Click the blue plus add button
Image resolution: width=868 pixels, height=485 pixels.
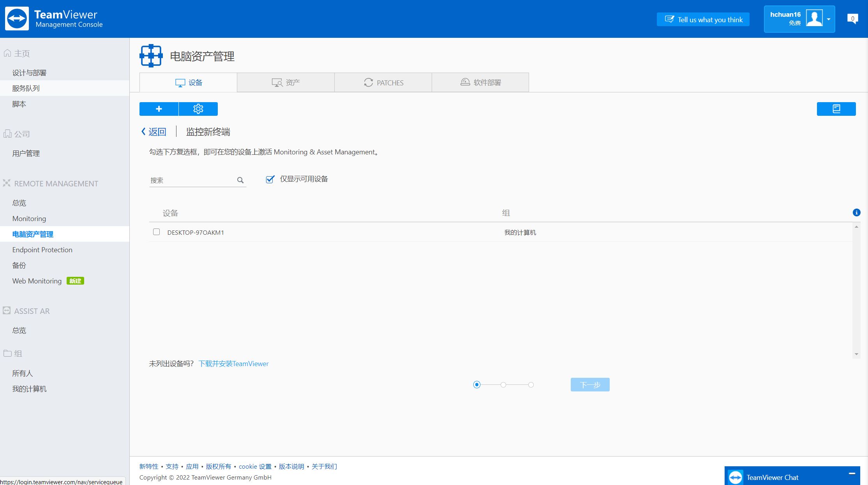coord(159,109)
